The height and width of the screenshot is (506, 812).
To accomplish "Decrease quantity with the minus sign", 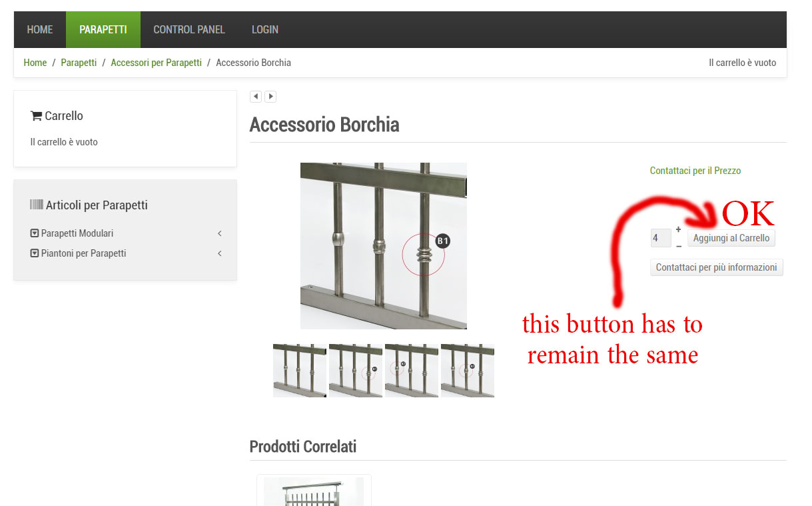I will (678, 246).
